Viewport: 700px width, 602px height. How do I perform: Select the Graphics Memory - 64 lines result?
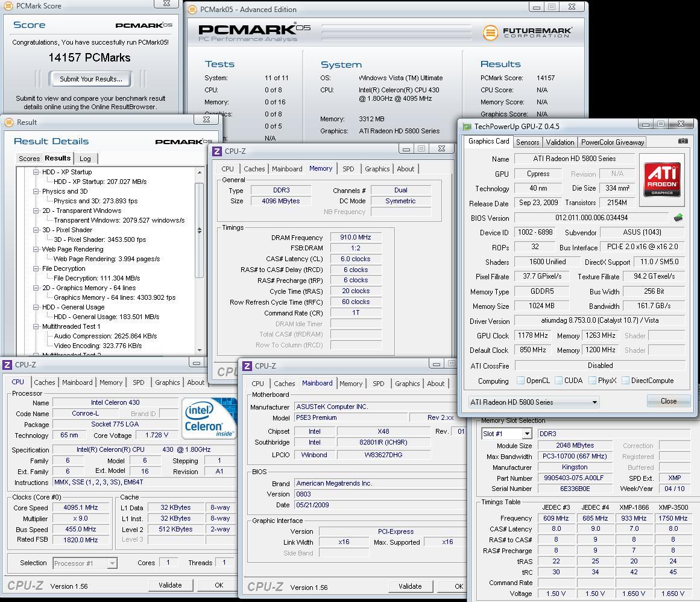click(x=115, y=297)
